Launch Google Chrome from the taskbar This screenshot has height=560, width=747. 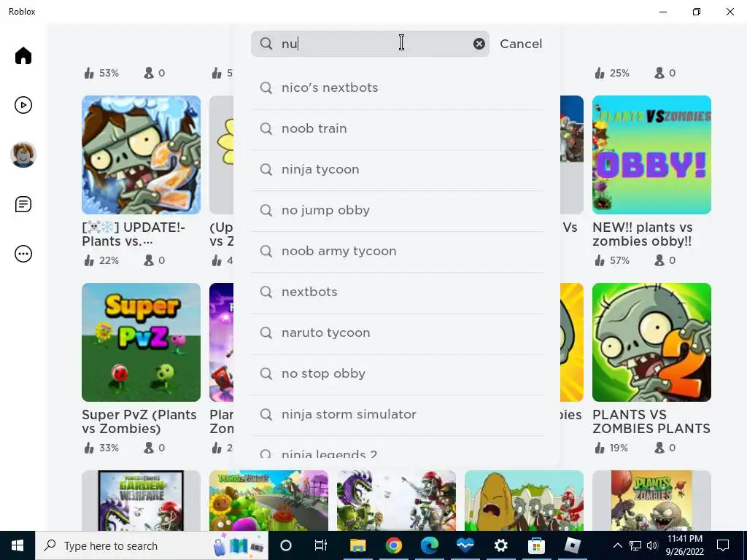coord(393,545)
